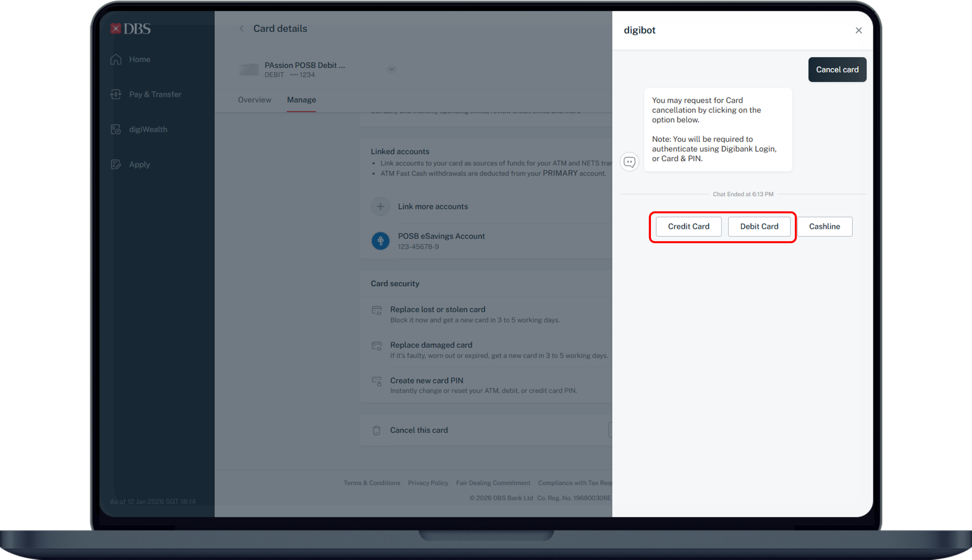
Task: Open Home from the sidebar icon
Action: (116, 59)
